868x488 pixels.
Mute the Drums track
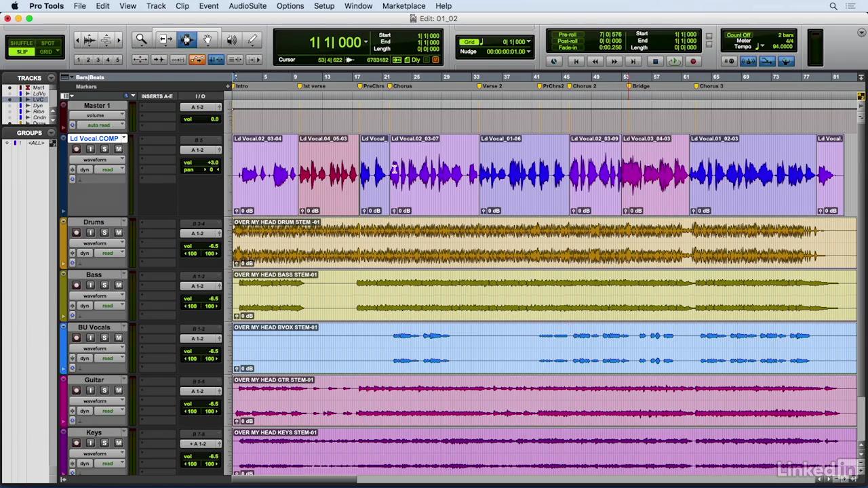118,232
